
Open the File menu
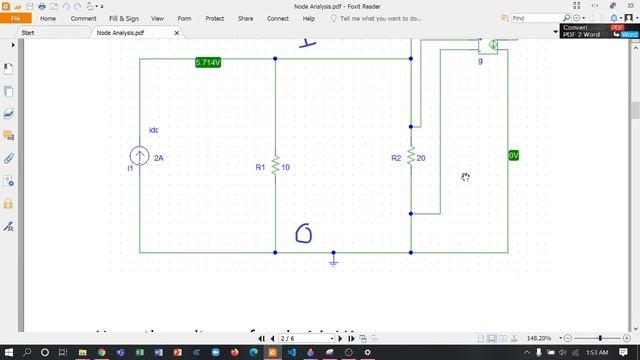coord(16,18)
